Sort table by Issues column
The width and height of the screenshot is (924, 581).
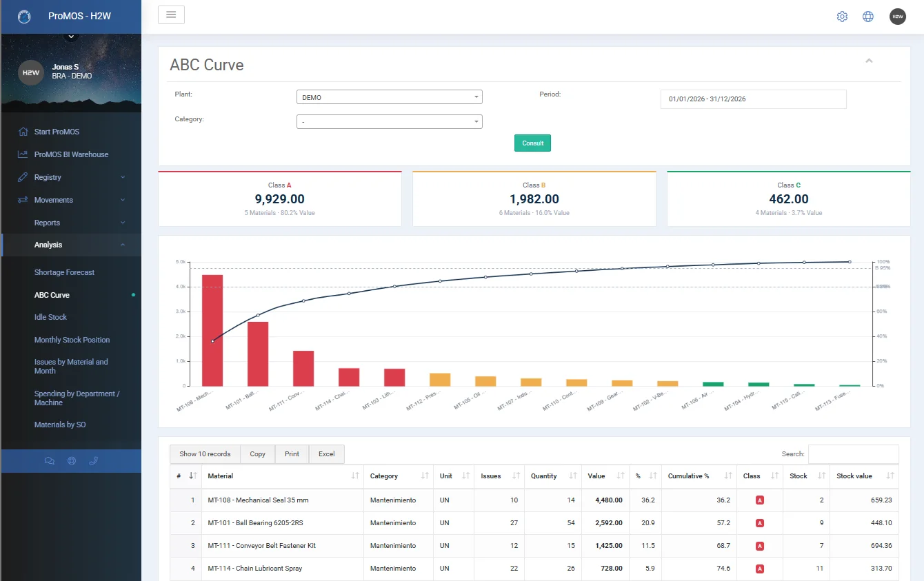(500, 476)
